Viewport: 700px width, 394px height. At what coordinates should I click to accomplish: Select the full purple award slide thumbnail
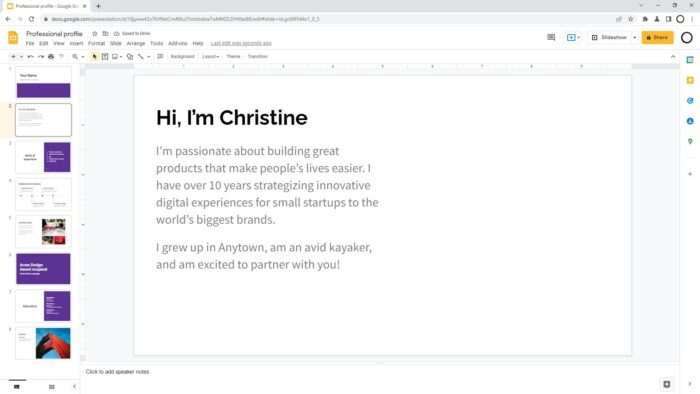pos(43,269)
